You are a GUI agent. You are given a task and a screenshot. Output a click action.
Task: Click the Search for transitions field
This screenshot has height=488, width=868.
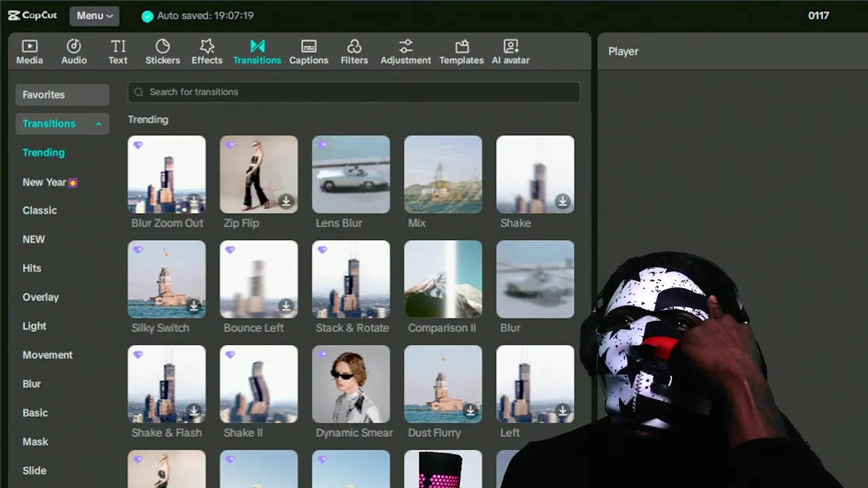click(354, 92)
